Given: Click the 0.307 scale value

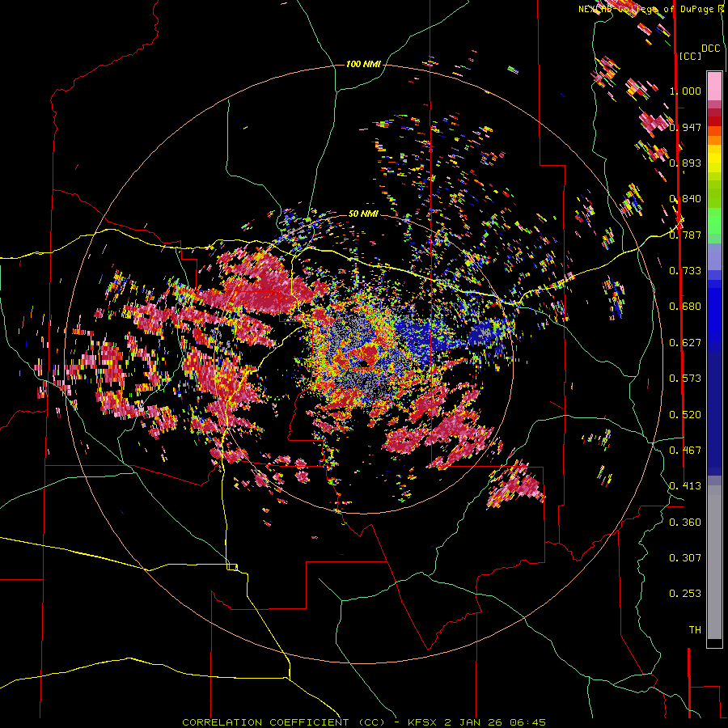Looking at the screenshot, I should 685,557.
